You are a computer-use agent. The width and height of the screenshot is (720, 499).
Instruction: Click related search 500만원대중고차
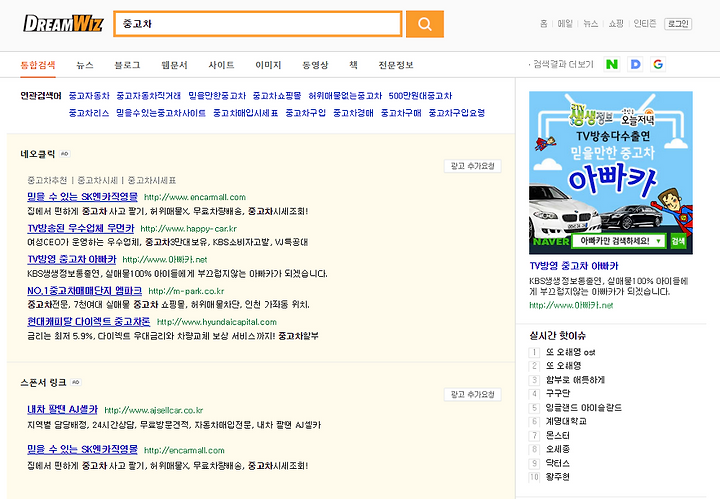[x=420, y=96]
